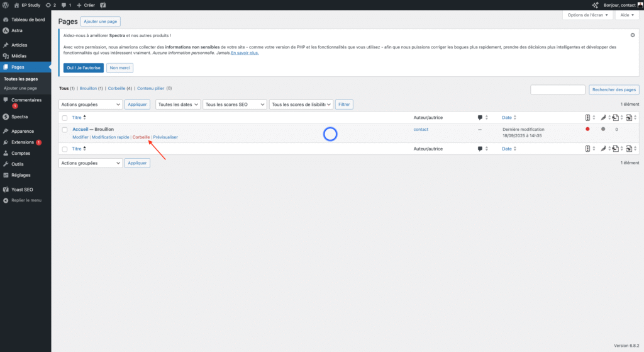Expand the Aide help panel

coord(627,15)
